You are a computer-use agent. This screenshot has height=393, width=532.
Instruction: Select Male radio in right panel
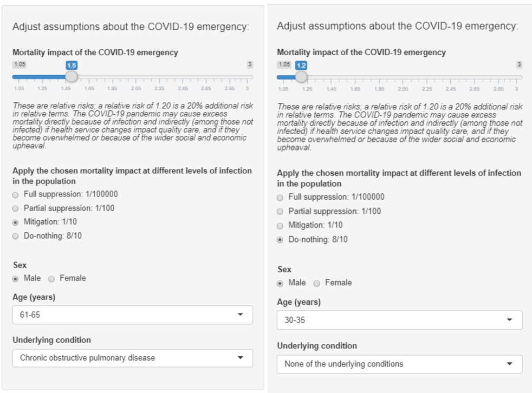[x=280, y=283]
